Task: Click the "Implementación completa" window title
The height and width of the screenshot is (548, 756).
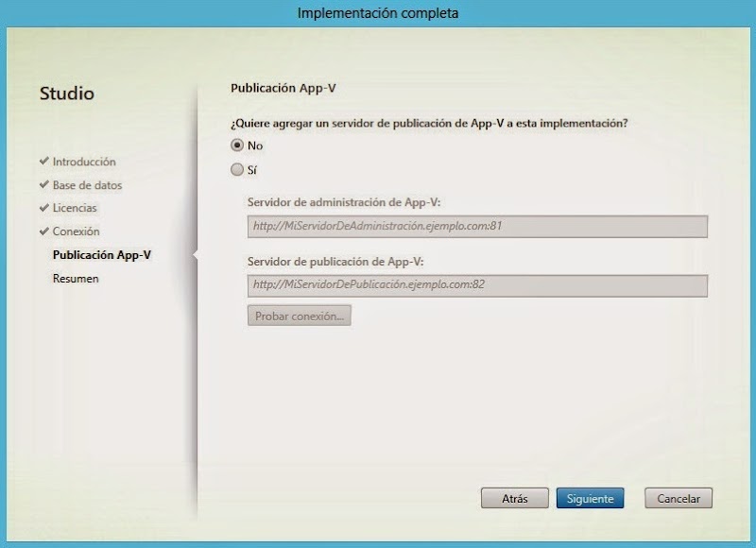Action: (378, 13)
